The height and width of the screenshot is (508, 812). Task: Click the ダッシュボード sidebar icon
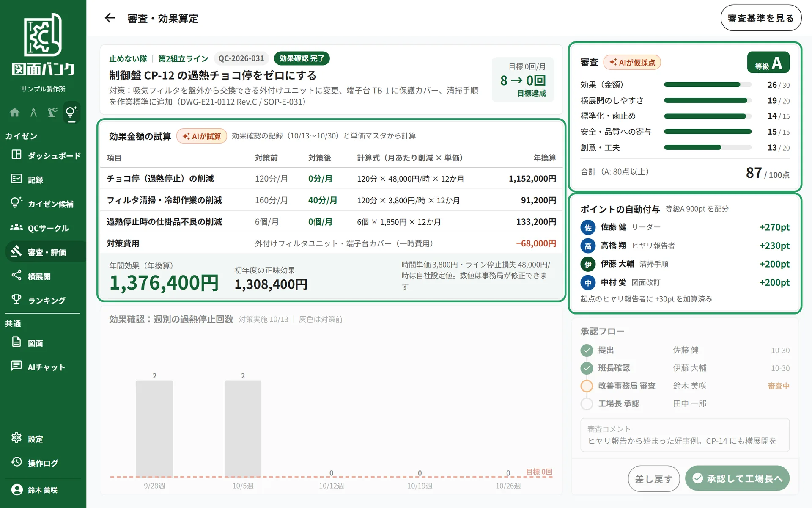pos(16,155)
